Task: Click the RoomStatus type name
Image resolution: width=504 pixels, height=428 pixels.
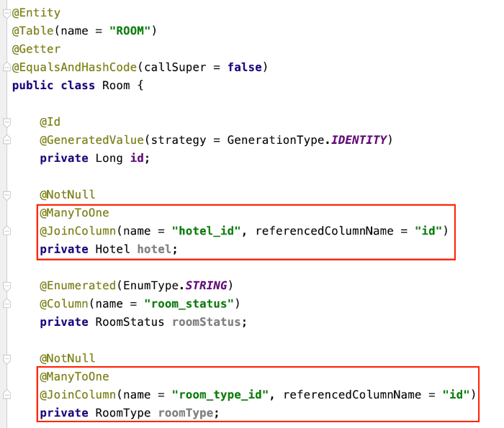Action: tap(130, 322)
